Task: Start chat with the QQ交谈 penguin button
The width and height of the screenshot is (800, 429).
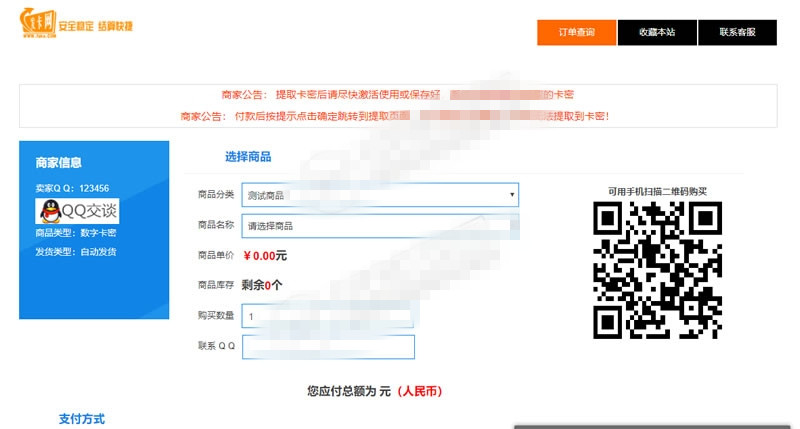Action: point(77,211)
